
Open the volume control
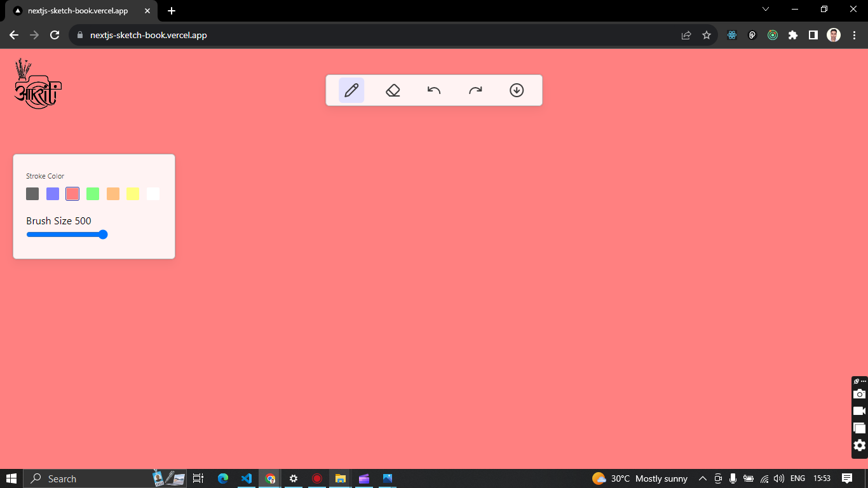(779, 478)
